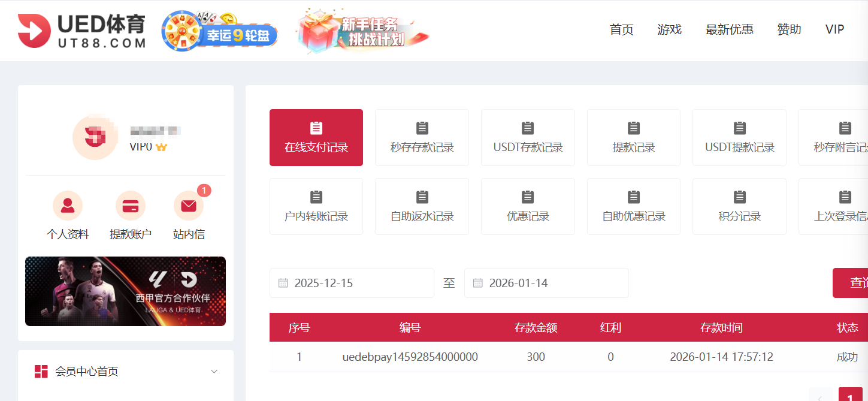Image resolution: width=868 pixels, height=401 pixels.
Task: Open the 幸运9轮盘 lucky wheel banner
Action: pyautogui.click(x=219, y=31)
